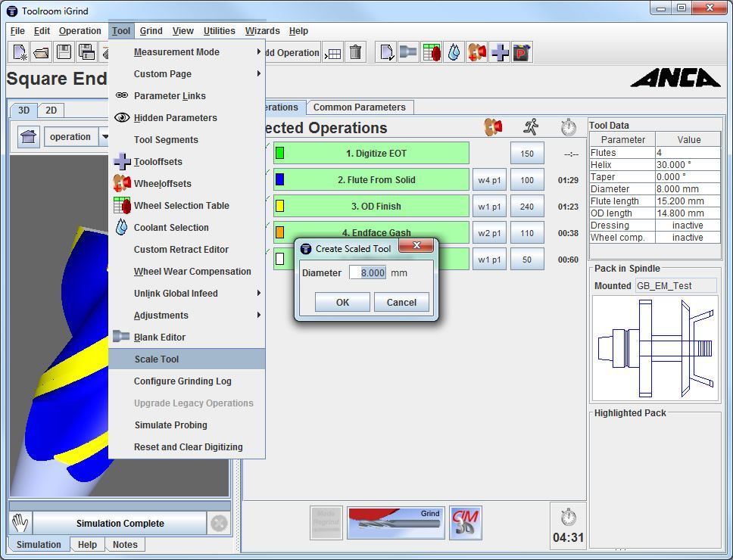Delete operation with the trash can icon
Image resolution: width=733 pixels, height=560 pixels.
point(355,52)
